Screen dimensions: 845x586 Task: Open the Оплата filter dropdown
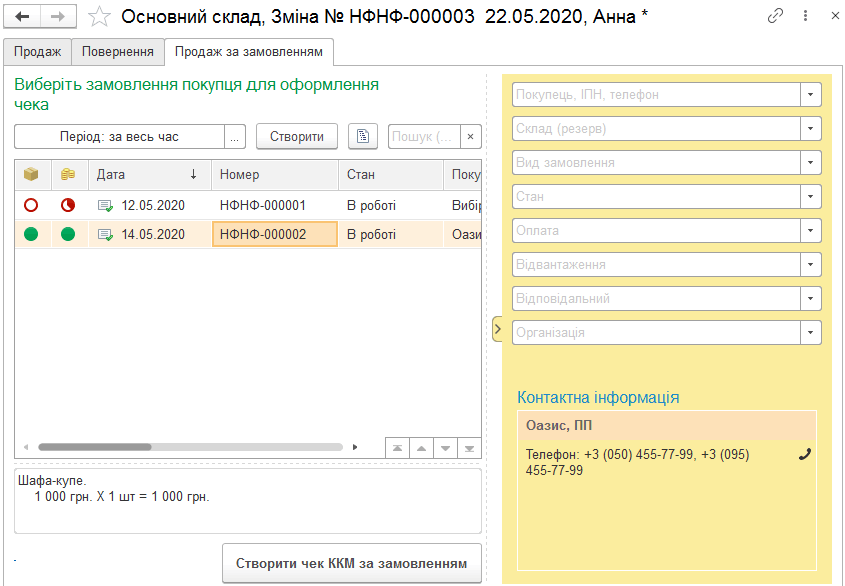(811, 230)
